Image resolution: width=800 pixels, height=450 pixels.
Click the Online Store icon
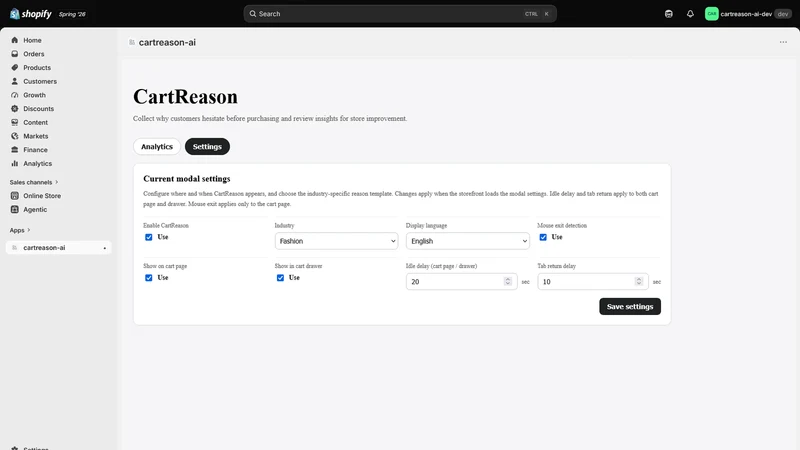click(15, 195)
